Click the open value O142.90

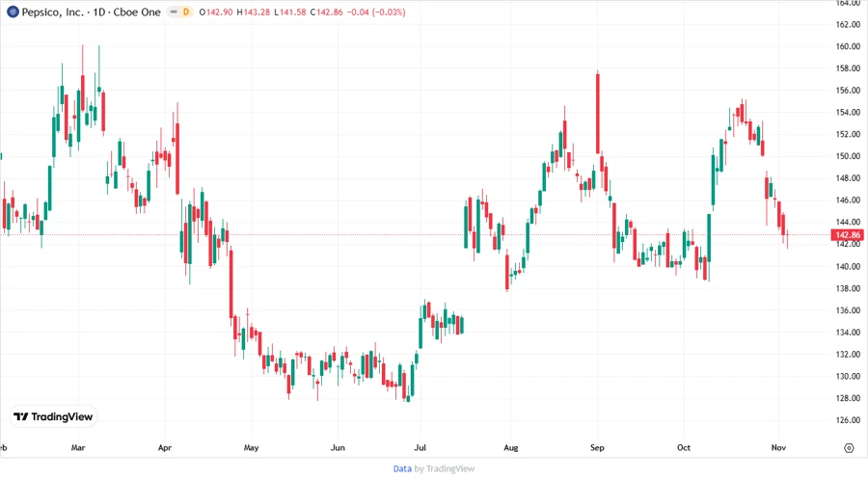[216, 13]
